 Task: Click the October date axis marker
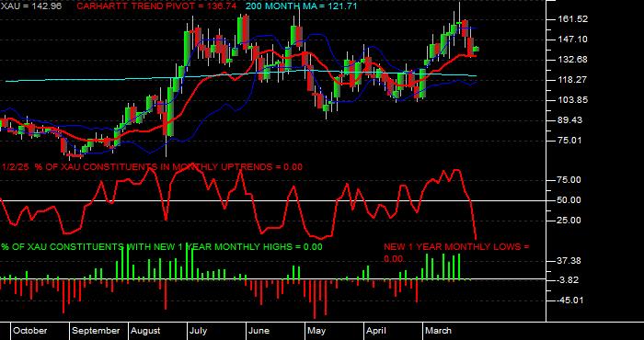pos(30,331)
